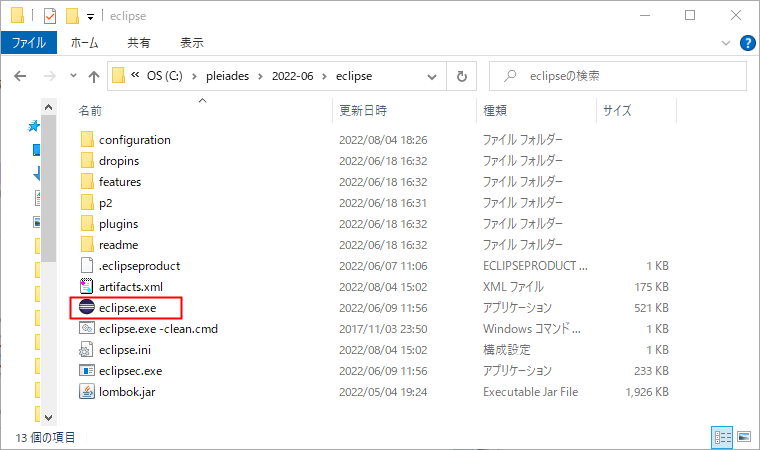The height and width of the screenshot is (450, 760).
Task: Select the plugins folder icon
Action: point(87,224)
